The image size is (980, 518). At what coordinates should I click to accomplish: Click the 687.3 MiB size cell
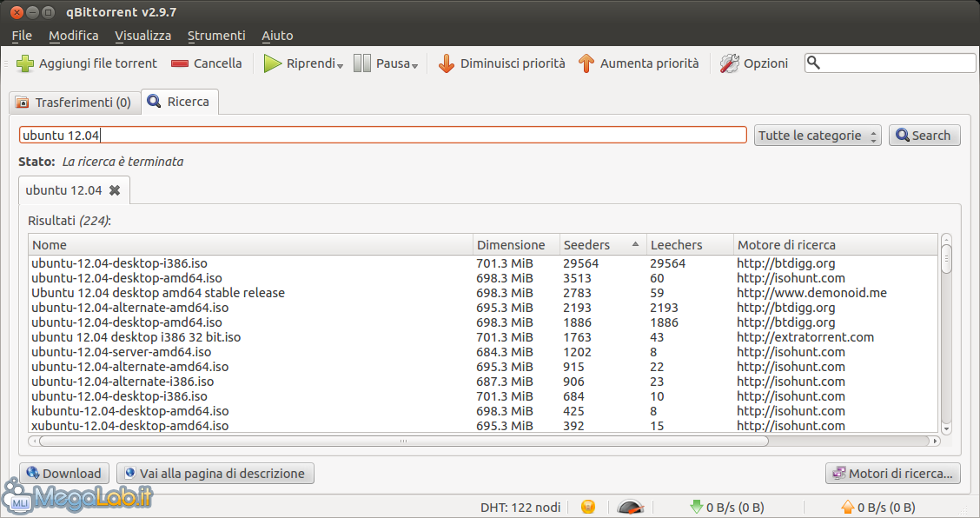click(x=505, y=382)
